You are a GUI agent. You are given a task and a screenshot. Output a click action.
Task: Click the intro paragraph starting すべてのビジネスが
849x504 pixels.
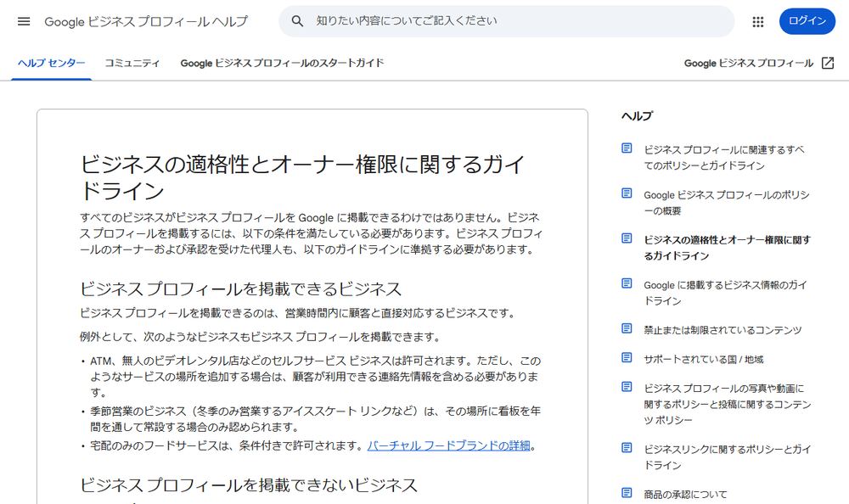311,233
